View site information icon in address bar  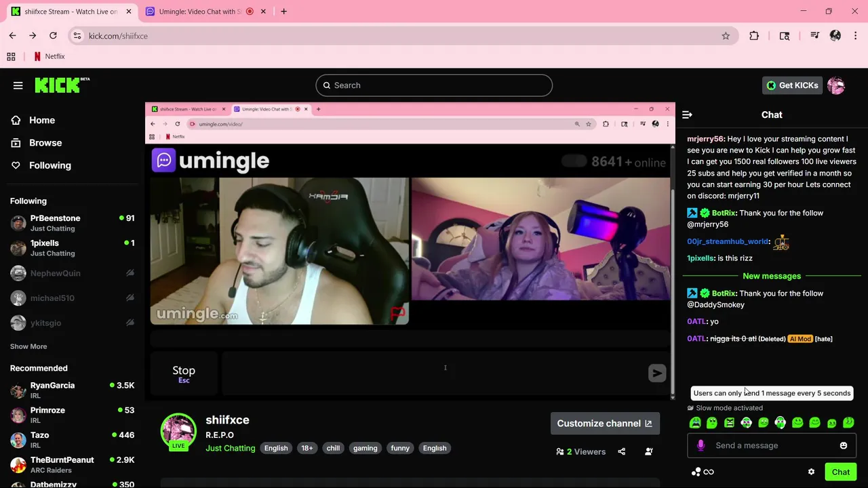pyautogui.click(x=77, y=36)
